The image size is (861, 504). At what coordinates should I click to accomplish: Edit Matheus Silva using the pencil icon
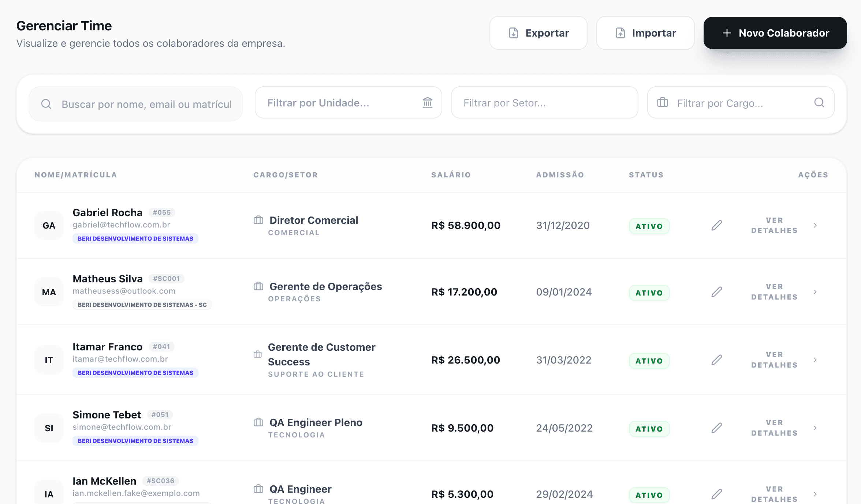coord(717,292)
